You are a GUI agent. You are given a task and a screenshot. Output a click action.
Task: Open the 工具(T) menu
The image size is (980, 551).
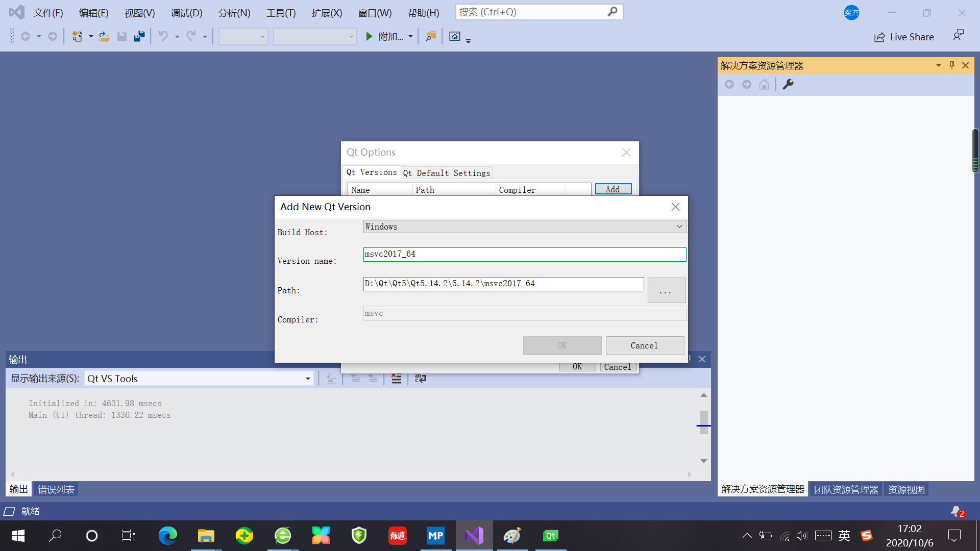click(x=281, y=13)
